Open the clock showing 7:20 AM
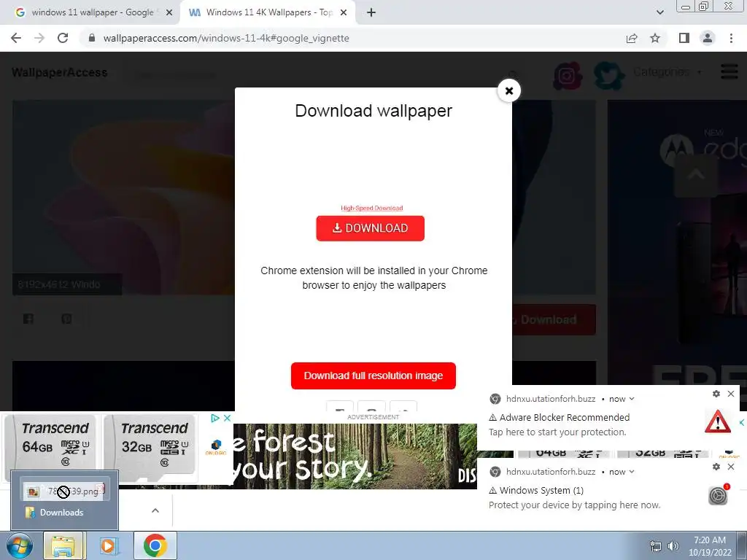This screenshot has width=747, height=560. pyautogui.click(x=710, y=546)
